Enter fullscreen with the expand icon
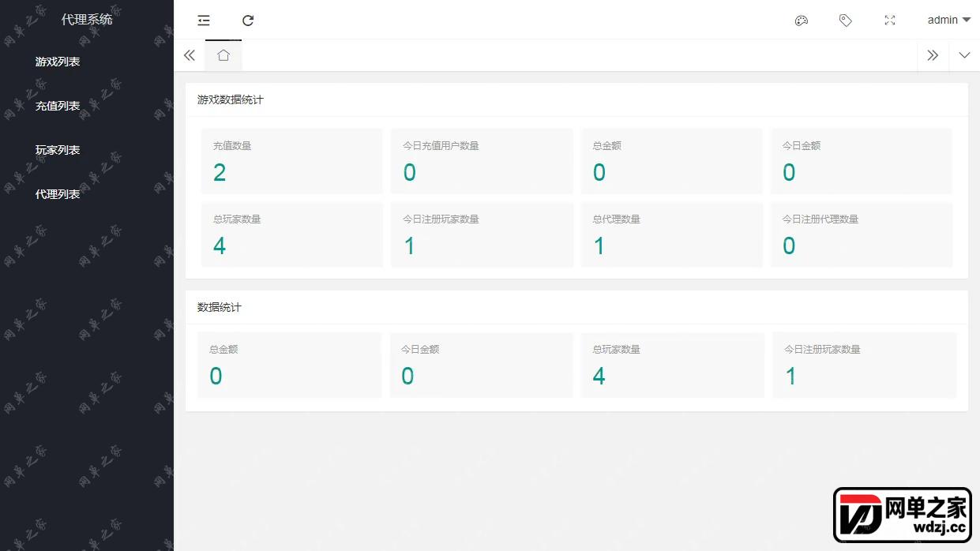980x551 pixels. (x=890, y=21)
